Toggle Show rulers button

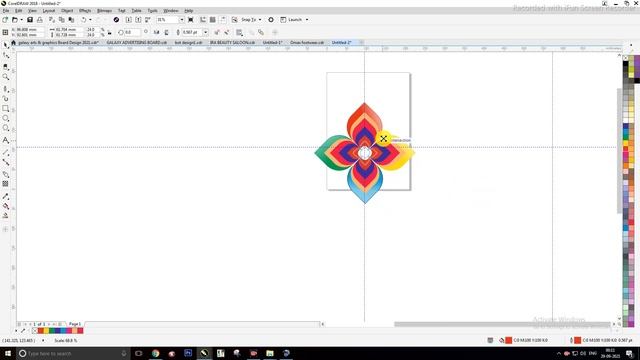[203, 20]
